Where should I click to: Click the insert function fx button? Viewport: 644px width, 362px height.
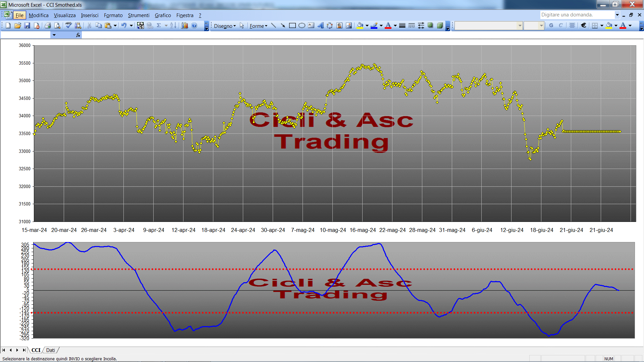[78, 35]
